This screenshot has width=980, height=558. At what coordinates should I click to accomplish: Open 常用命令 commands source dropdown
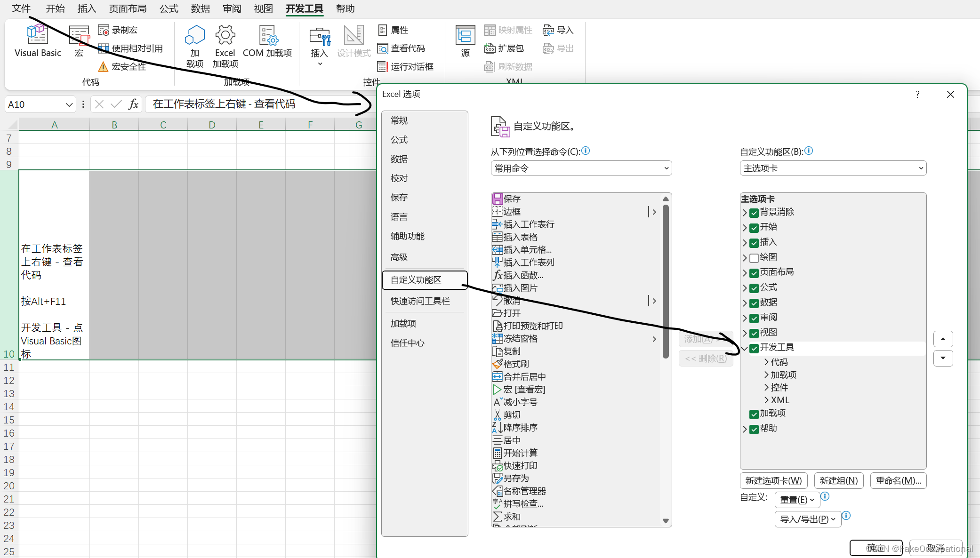(x=581, y=168)
